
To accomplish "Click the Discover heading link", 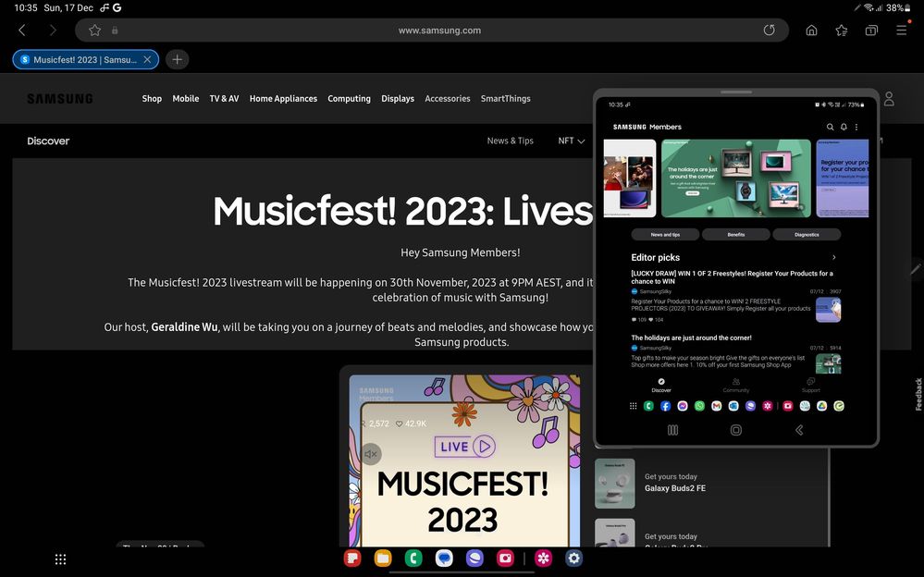I will [48, 141].
